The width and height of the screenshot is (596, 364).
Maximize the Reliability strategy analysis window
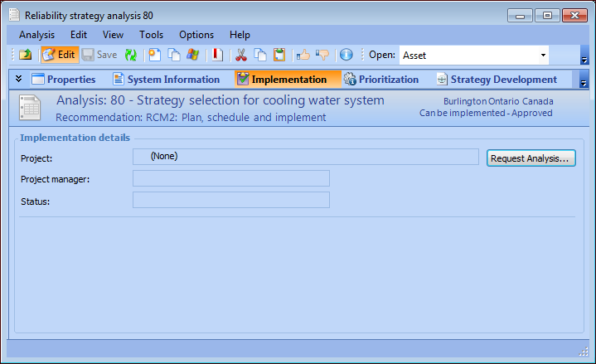(547, 16)
